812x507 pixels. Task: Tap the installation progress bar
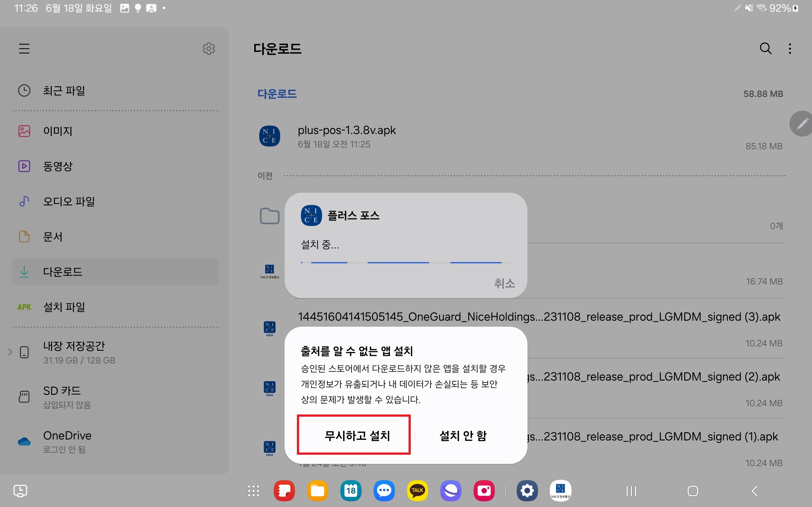pos(405,263)
